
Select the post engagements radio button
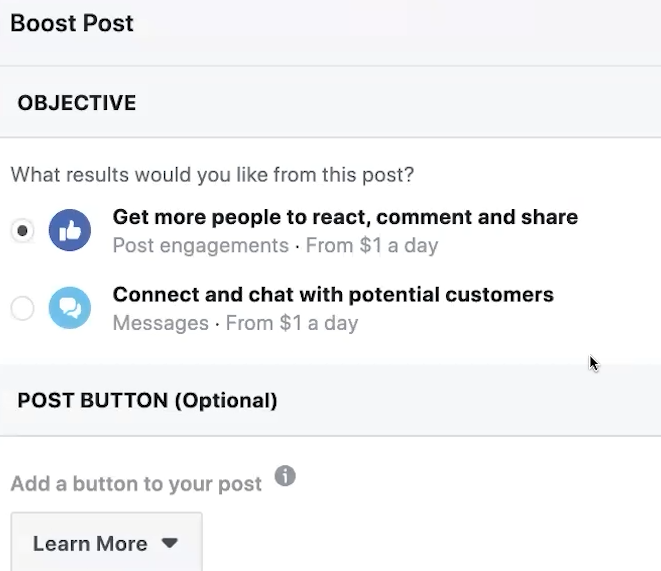[22, 231]
